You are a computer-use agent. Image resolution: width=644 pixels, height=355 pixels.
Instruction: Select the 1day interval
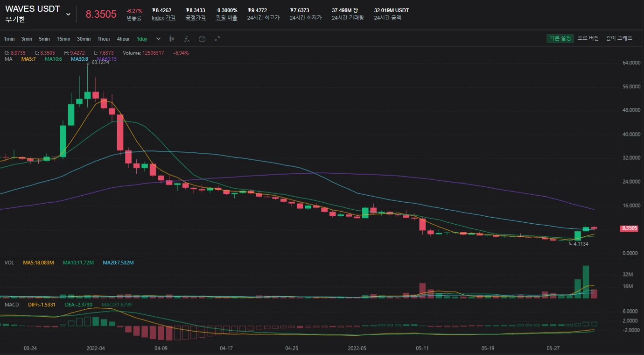pos(142,39)
